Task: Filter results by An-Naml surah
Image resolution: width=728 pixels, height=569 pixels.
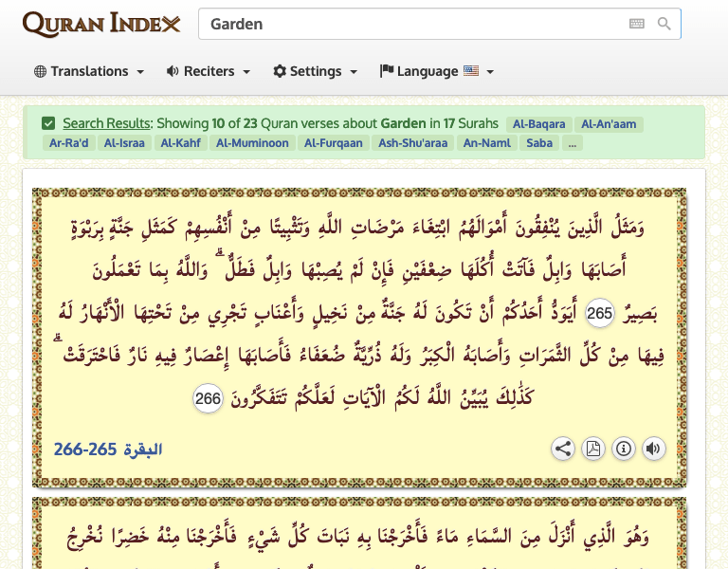Action: (486, 143)
